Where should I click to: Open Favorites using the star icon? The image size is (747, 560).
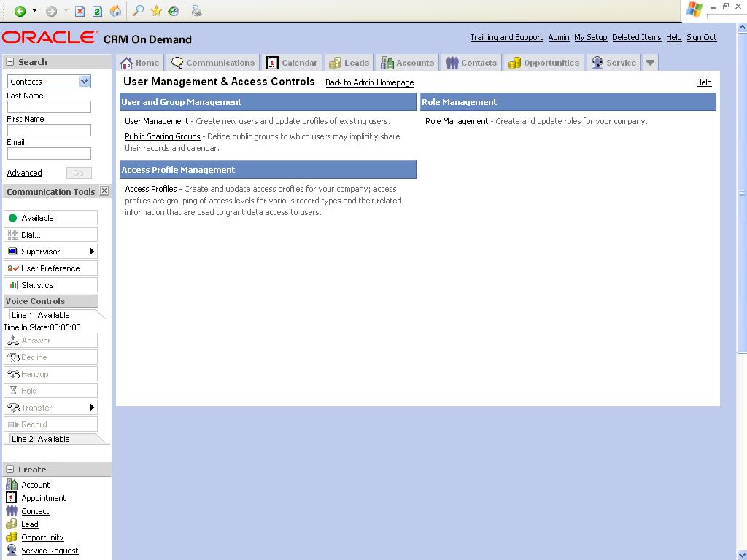tap(156, 10)
